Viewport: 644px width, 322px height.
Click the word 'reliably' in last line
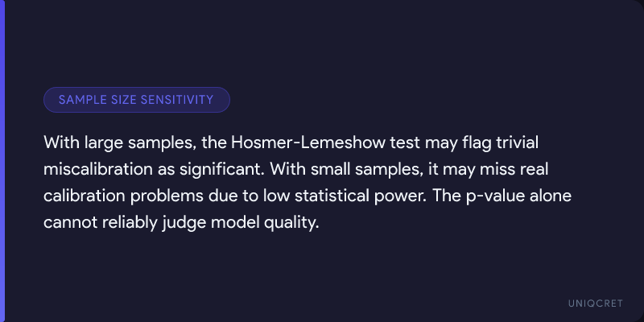pos(126,223)
